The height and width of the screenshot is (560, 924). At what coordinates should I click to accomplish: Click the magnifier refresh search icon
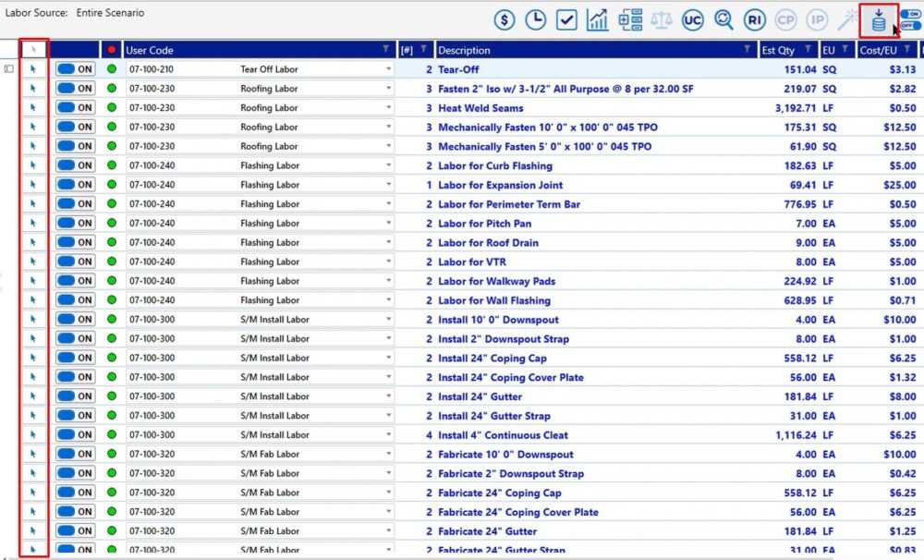point(723,19)
